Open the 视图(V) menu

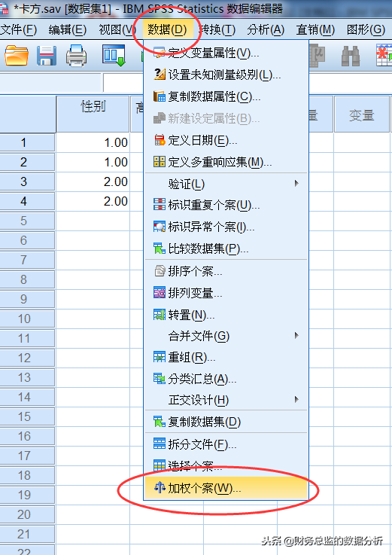[x=117, y=29]
